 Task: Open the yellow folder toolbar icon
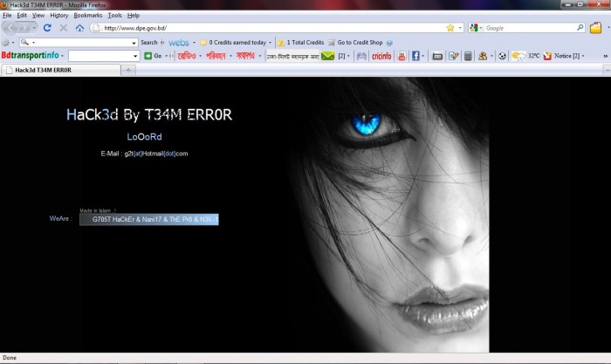(595, 28)
